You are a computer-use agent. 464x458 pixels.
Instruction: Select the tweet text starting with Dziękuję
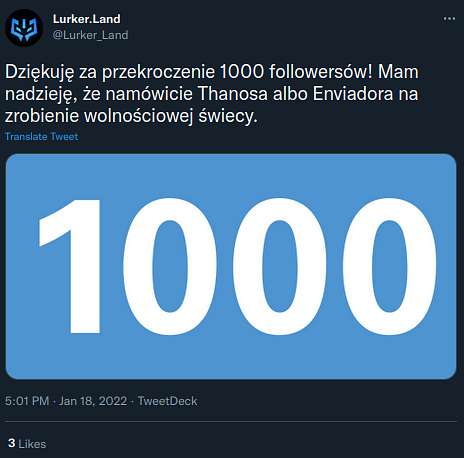coord(212,94)
